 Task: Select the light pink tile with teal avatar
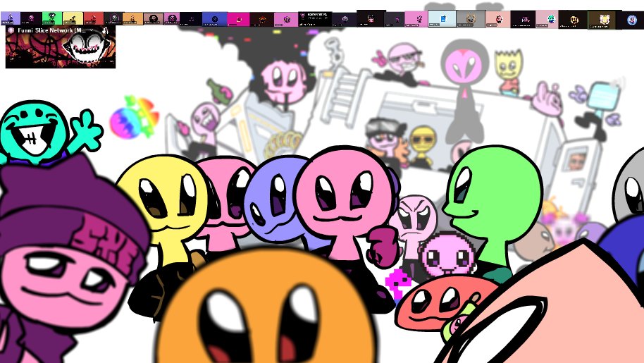coord(547,19)
